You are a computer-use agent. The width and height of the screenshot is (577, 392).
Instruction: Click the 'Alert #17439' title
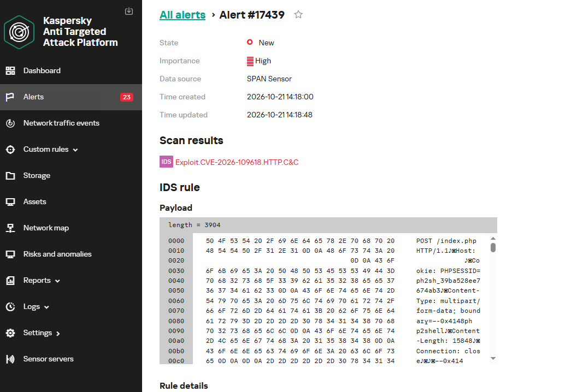click(252, 15)
